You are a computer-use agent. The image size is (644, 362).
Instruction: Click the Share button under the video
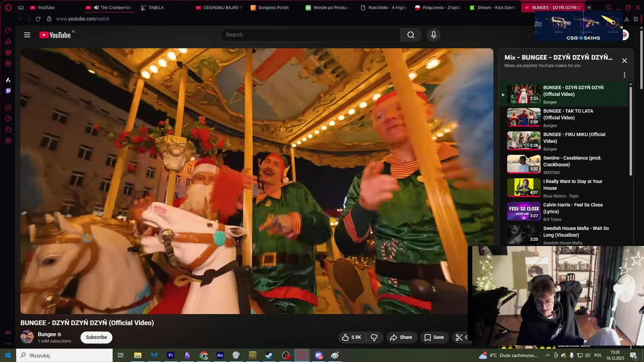coord(401,337)
